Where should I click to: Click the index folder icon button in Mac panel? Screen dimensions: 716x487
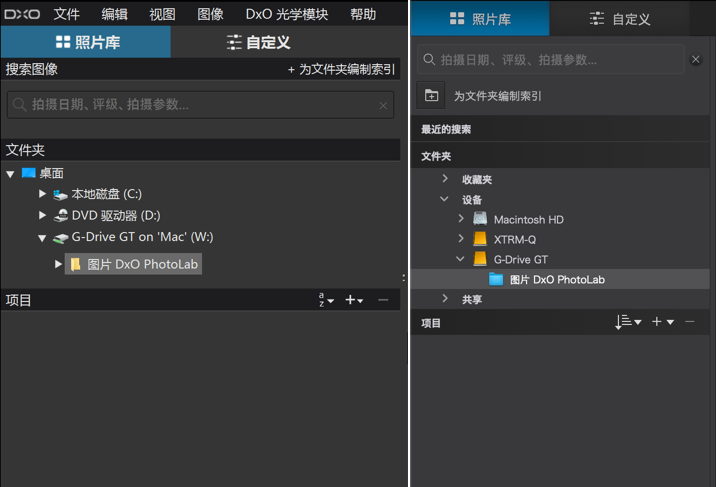pyautogui.click(x=431, y=95)
